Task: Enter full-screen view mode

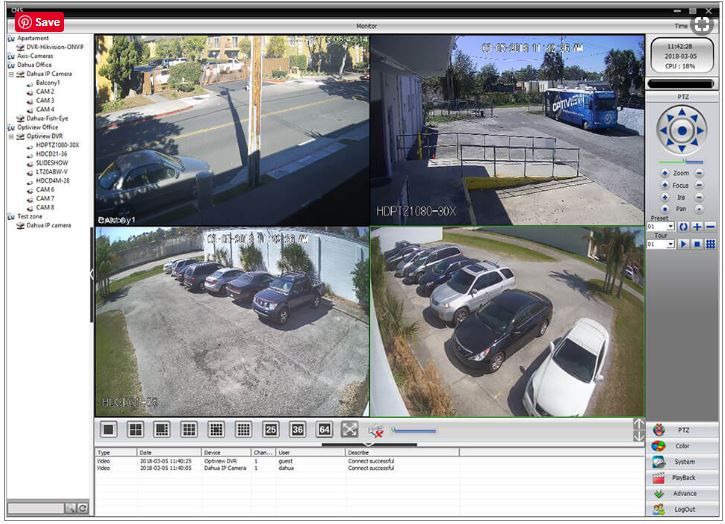Action: click(x=350, y=429)
